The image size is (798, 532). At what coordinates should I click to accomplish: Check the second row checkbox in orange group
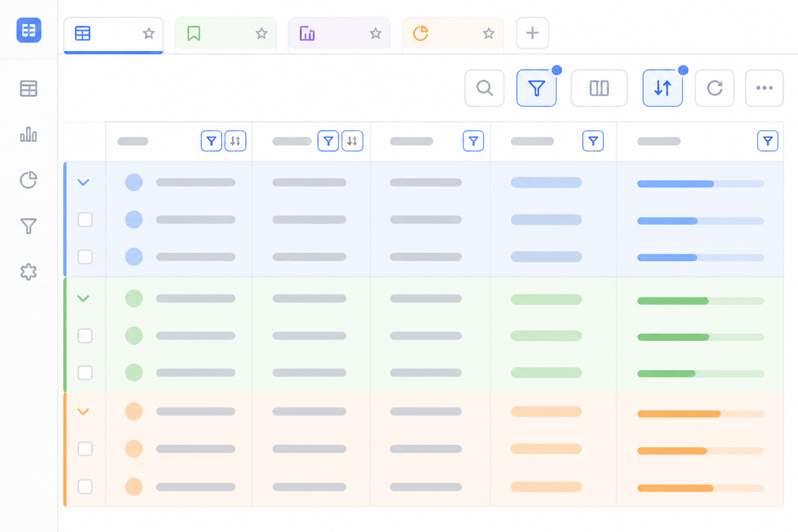[85, 449]
